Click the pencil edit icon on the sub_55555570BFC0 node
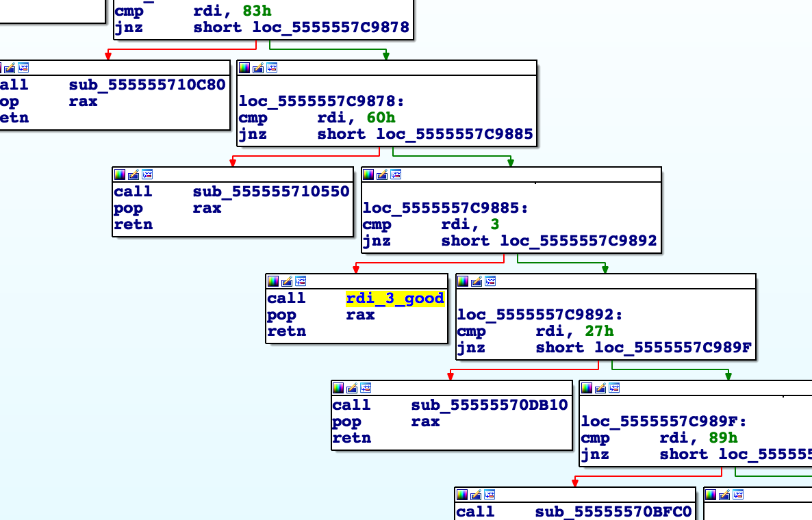This screenshot has width=812, height=520. click(x=476, y=495)
